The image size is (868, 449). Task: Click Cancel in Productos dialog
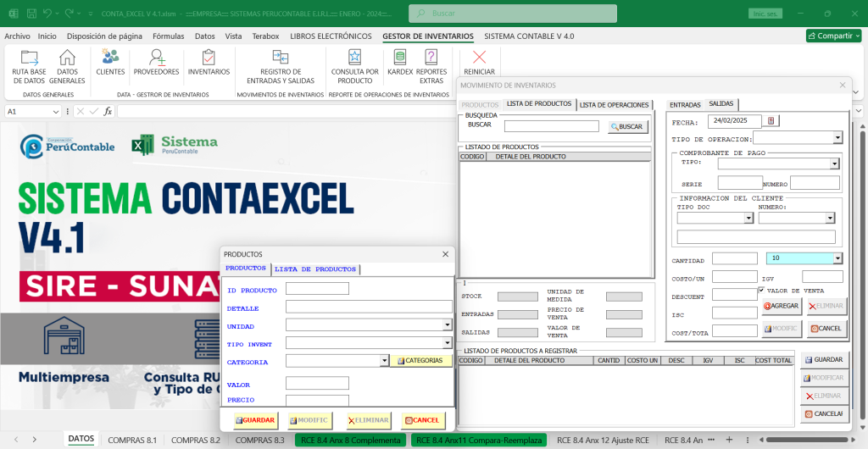tap(422, 420)
